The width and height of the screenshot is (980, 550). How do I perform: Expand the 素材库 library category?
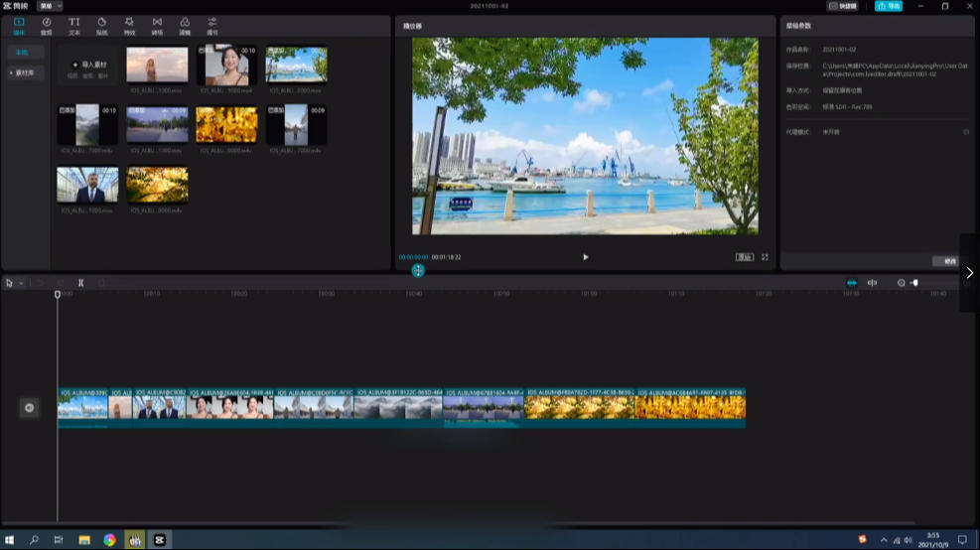pyautogui.click(x=25, y=72)
